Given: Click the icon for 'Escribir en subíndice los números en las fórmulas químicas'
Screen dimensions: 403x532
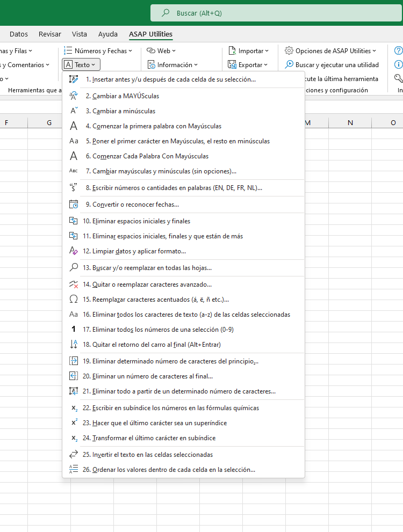Looking at the screenshot, I should coord(74,408).
